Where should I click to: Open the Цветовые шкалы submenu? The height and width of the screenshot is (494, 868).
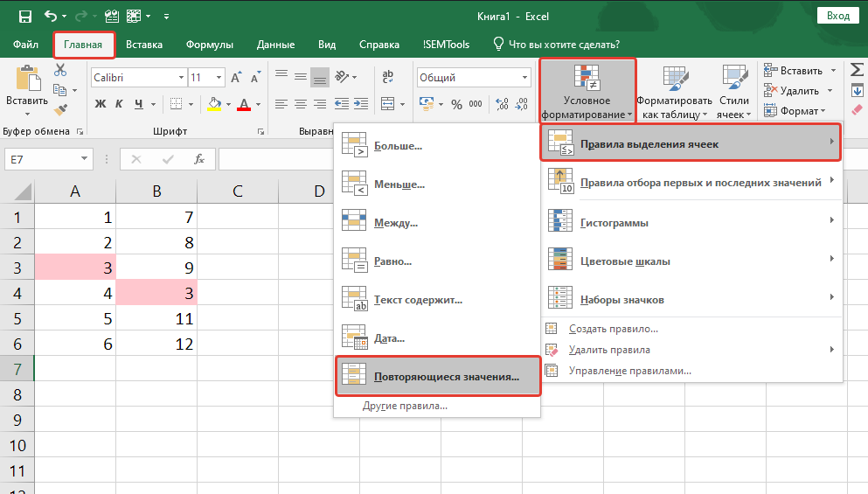(692, 261)
